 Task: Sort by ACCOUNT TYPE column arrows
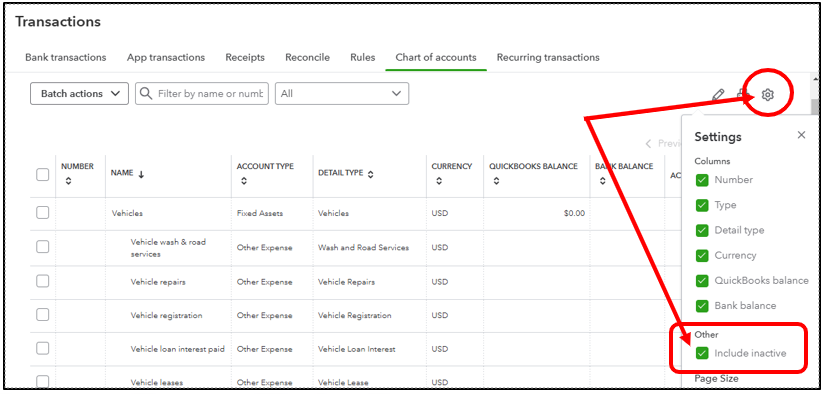click(244, 181)
